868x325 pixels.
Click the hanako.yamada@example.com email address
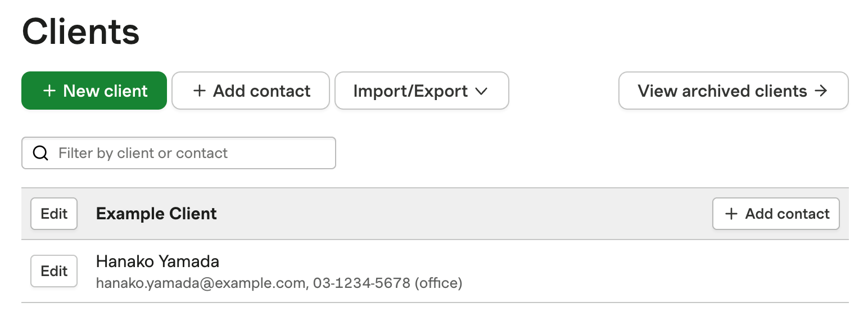[201, 283]
